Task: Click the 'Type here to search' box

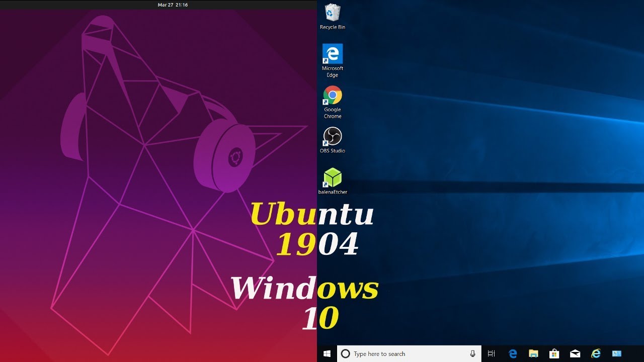Action: click(409, 354)
